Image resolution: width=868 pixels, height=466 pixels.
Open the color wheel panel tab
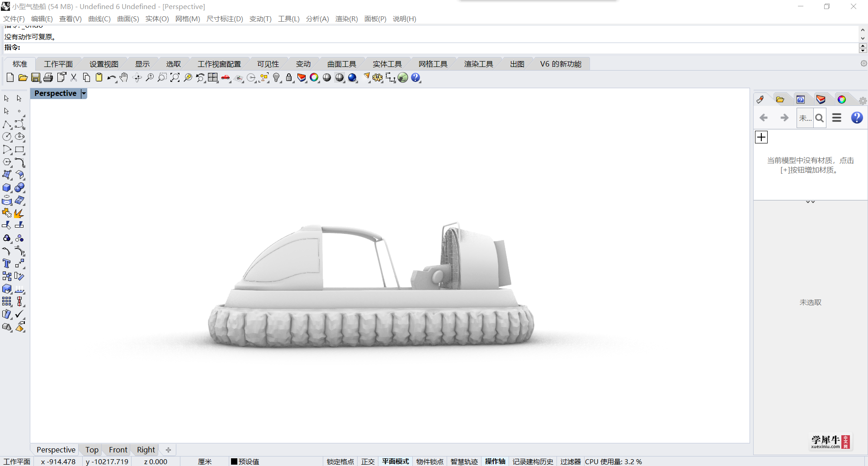[x=841, y=100]
